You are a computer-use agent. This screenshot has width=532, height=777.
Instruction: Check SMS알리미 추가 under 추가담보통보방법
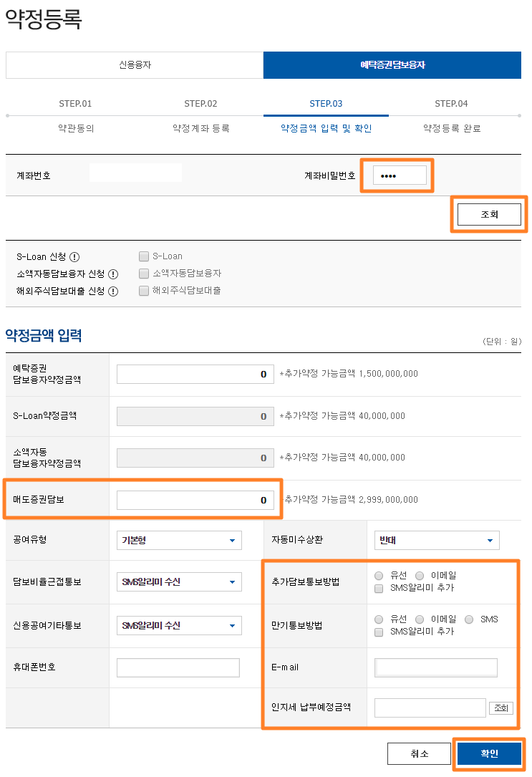pos(379,589)
